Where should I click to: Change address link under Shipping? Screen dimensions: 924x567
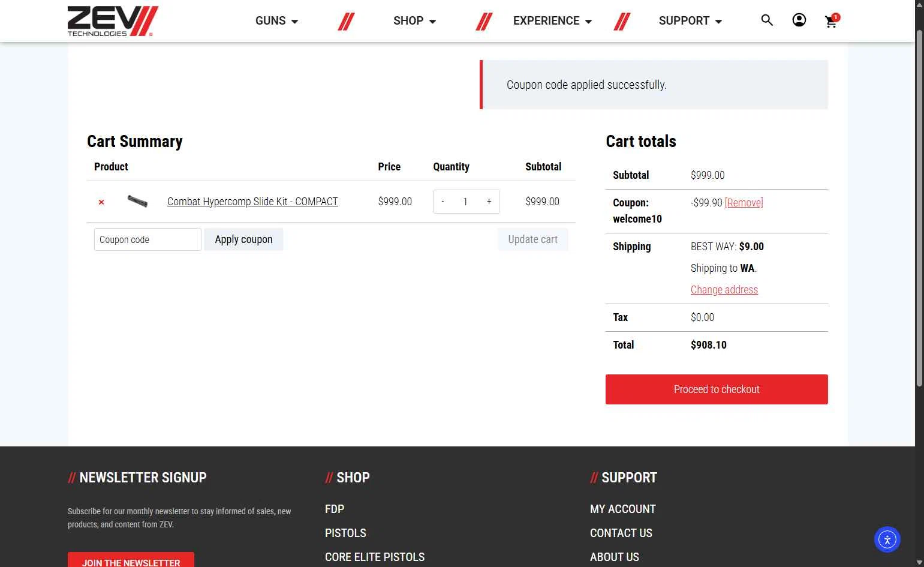point(724,290)
